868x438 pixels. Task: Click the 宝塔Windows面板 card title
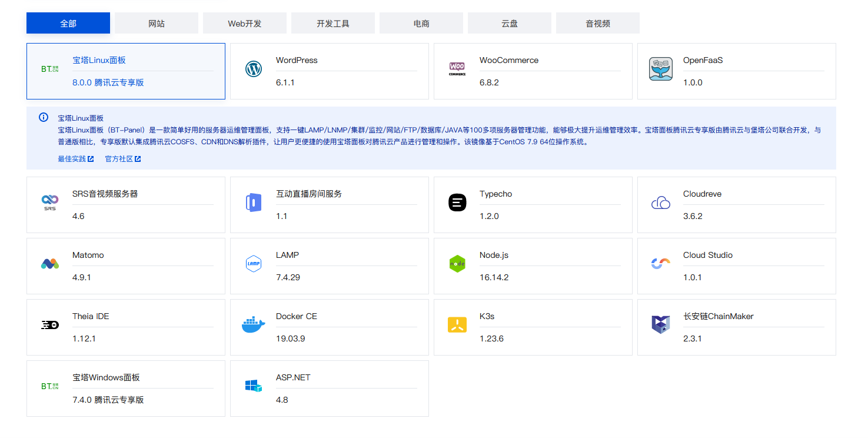click(106, 377)
